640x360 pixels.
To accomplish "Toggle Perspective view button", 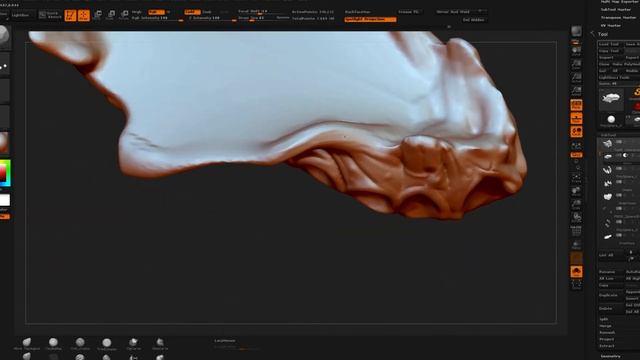I will (576, 105).
